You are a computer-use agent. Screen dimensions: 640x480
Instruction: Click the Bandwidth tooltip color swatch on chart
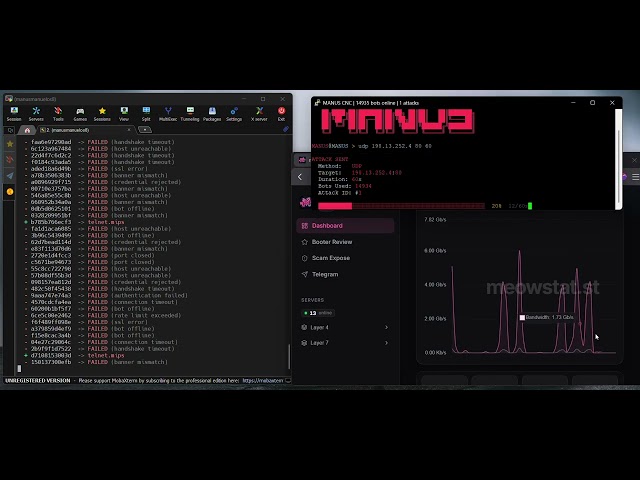click(522, 317)
